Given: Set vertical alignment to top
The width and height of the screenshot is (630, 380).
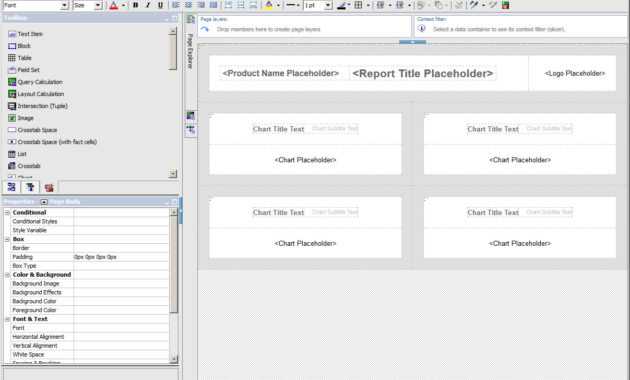Looking at the screenshot, I should 228,5.
